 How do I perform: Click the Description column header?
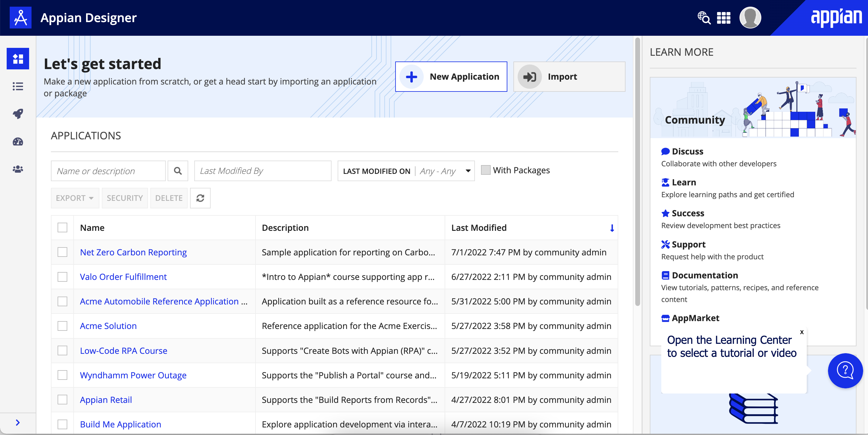click(x=285, y=228)
